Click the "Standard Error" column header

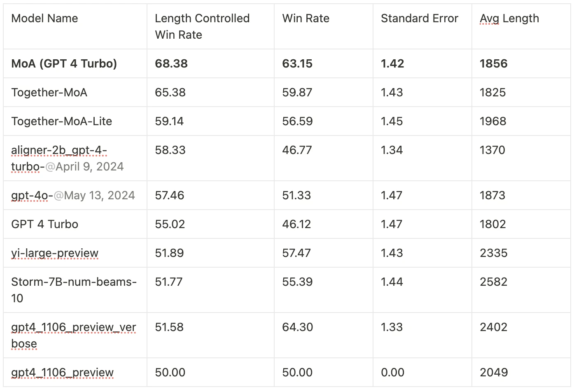(x=419, y=19)
